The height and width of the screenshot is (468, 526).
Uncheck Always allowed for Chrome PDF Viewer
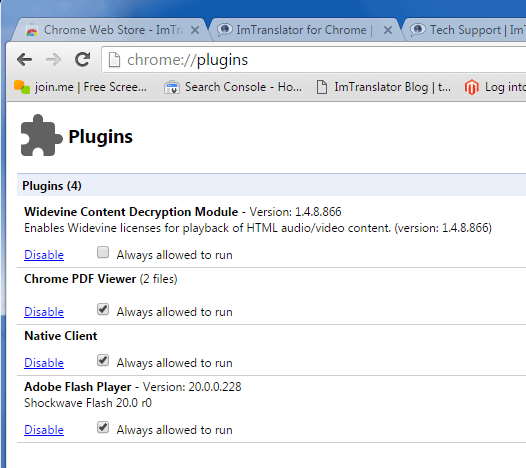(103, 309)
